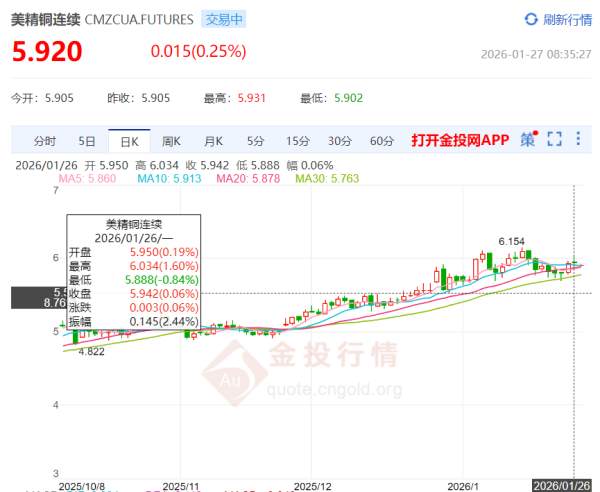
Task: Select the 5日 five-day chart tab
Action: [x=86, y=141]
